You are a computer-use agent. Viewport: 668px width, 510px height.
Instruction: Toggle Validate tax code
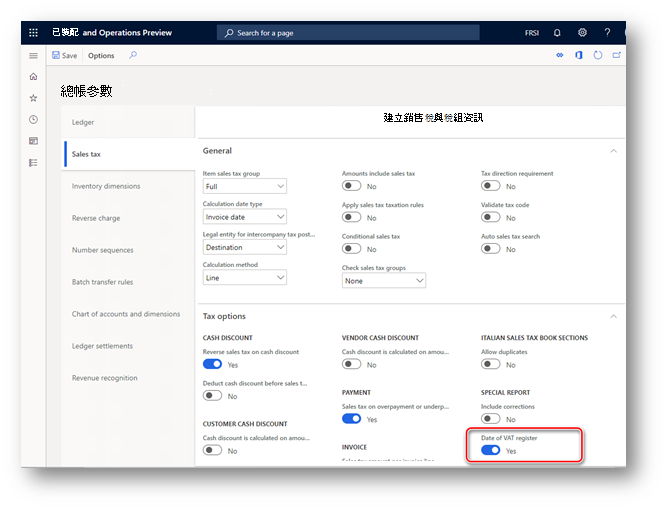pos(491,217)
